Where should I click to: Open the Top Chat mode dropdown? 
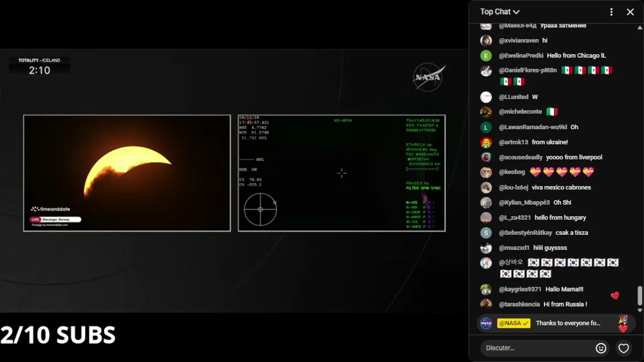500,12
